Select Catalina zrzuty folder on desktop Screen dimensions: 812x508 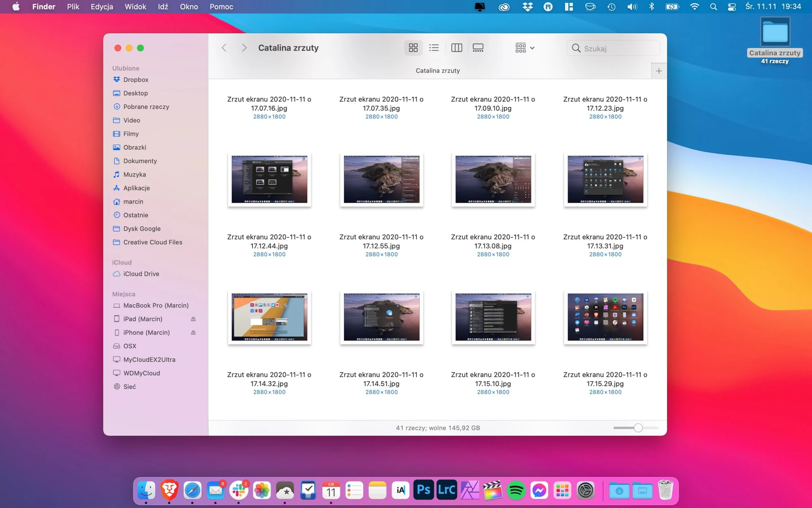(775, 40)
